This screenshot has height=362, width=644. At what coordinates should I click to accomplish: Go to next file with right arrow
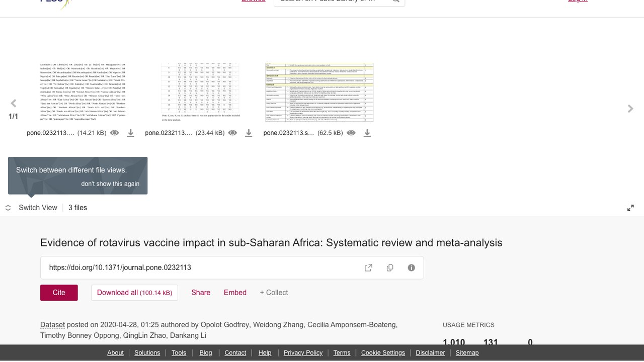click(x=630, y=109)
